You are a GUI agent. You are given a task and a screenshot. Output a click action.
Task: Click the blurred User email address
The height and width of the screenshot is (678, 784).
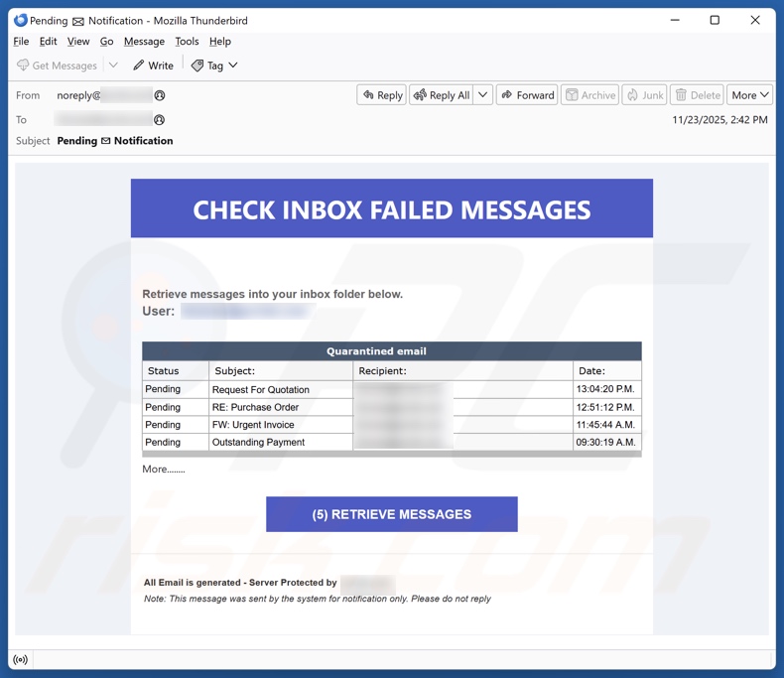click(248, 311)
